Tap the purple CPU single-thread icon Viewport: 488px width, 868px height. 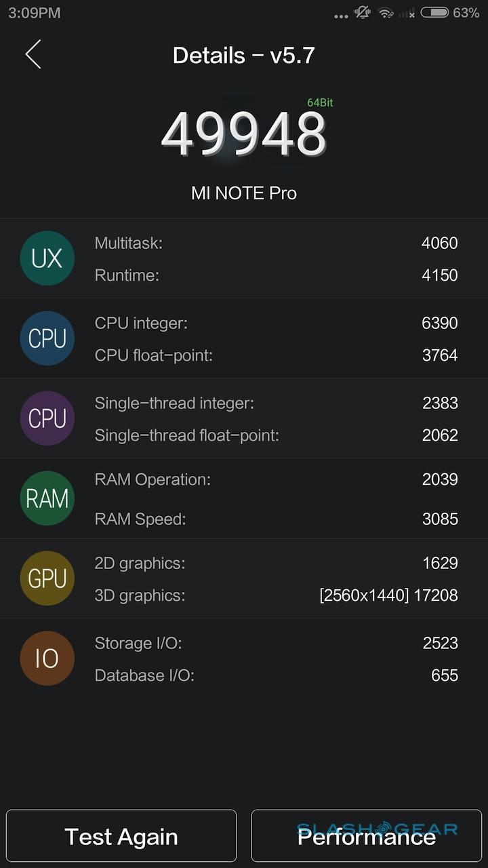[x=47, y=418]
